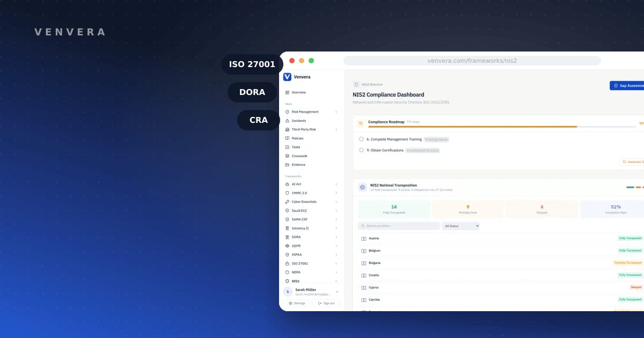Click the 9 Partially Done stat card

pyautogui.click(x=468, y=209)
